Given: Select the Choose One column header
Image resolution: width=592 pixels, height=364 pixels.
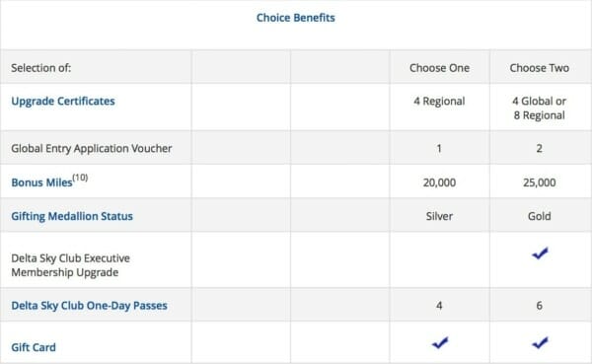Looking at the screenshot, I should tap(439, 68).
